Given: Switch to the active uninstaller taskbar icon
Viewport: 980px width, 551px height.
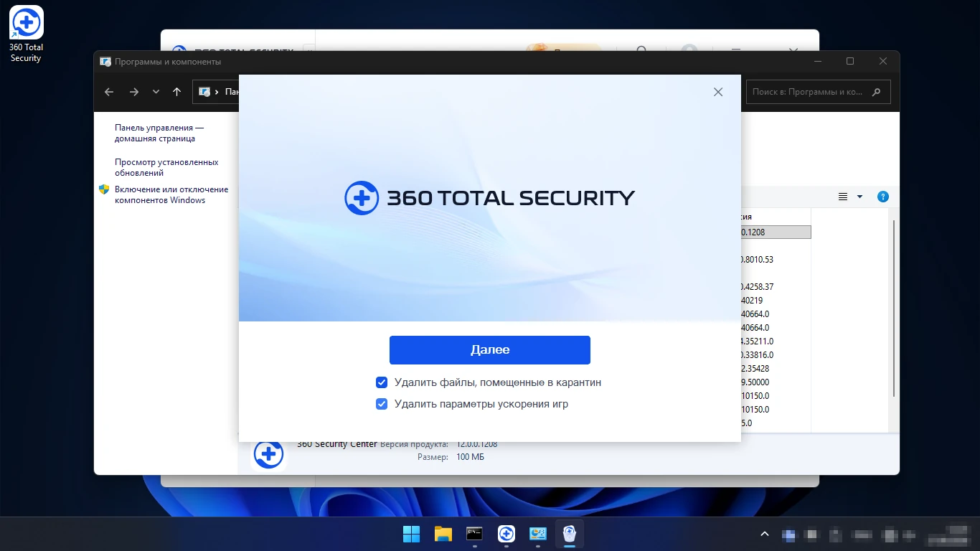Looking at the screenshot, I should coord(570,534).
